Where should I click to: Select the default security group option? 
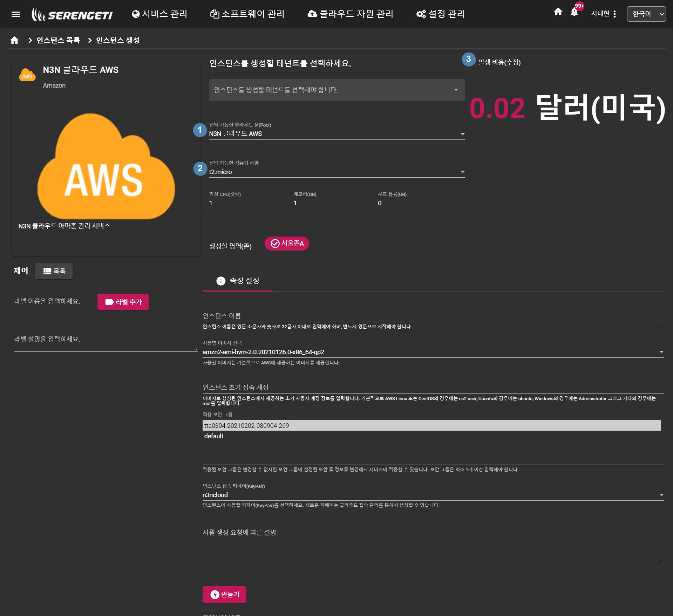tap(214, 436)
